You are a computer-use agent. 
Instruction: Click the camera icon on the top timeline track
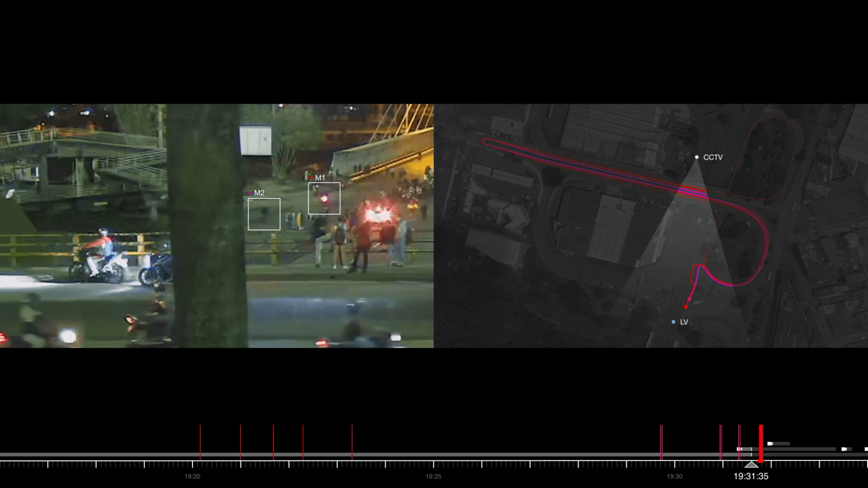pos(770,444)
